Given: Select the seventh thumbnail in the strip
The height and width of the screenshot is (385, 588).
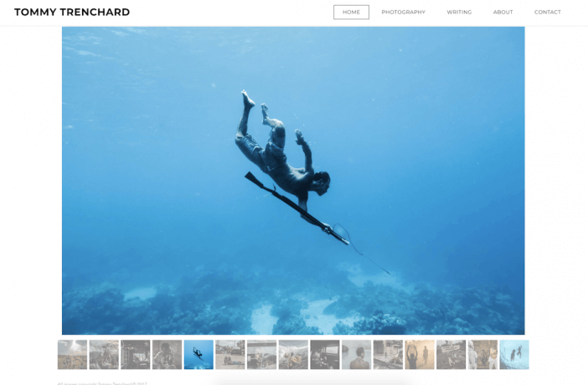Looking at the screenshot, I should [x=261, y=355].
